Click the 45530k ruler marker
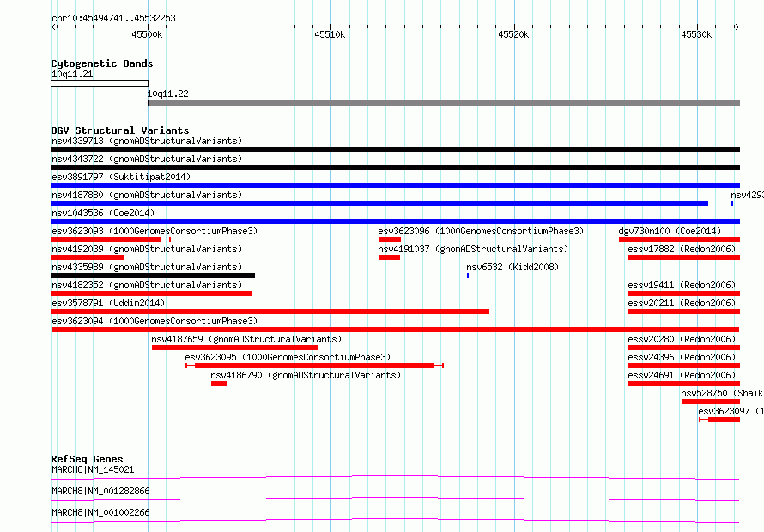Screen dimensions: 764x532 click(x=696, y=34)
